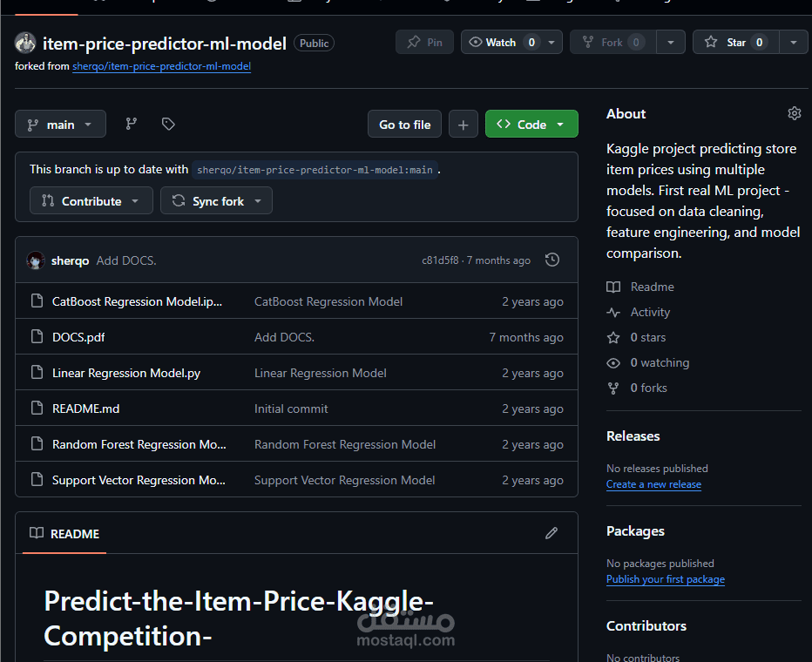Viewport: 812px width, 662px height.
Task: Click the plus add file button
Action: click(x=463, y=125)
